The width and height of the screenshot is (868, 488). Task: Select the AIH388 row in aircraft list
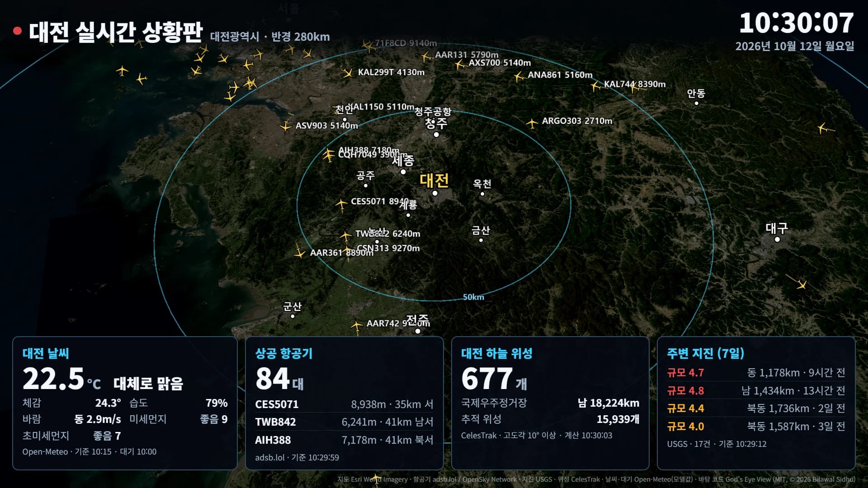click(344, 440)
